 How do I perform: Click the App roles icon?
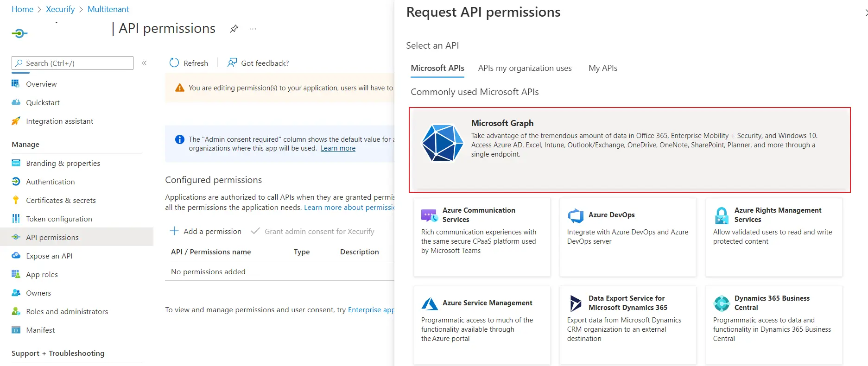16,274
